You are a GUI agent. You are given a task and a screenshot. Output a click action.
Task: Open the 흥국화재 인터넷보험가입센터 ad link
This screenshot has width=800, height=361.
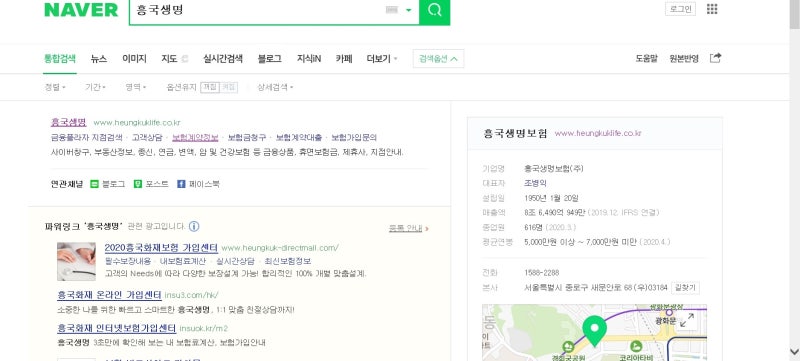[116, 328]
